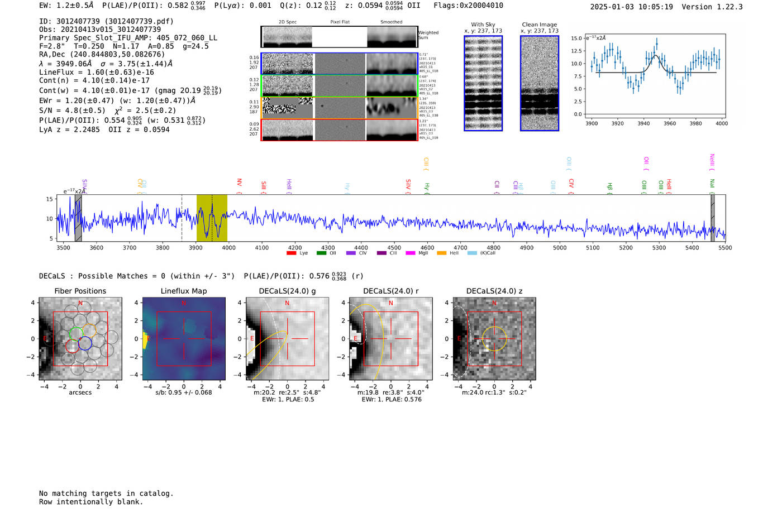The height and width of the screenshot is (532, 782).
Task: Open the green-bordered Pixel Flat cutout
Action: coord(340,85)
